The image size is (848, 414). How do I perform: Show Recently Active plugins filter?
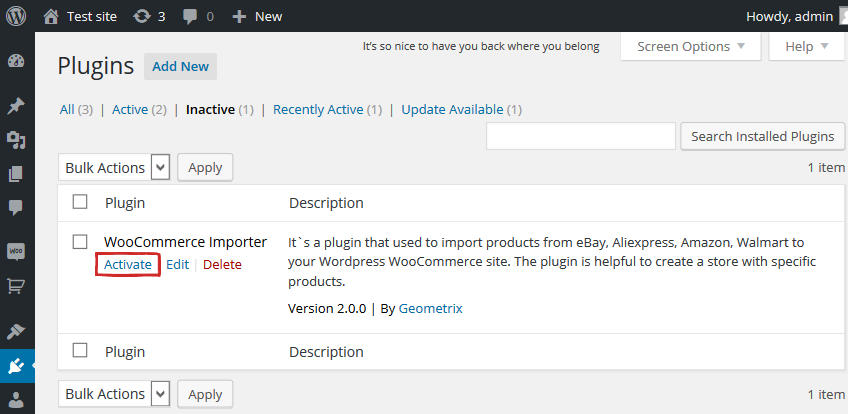tap(318, 110)
